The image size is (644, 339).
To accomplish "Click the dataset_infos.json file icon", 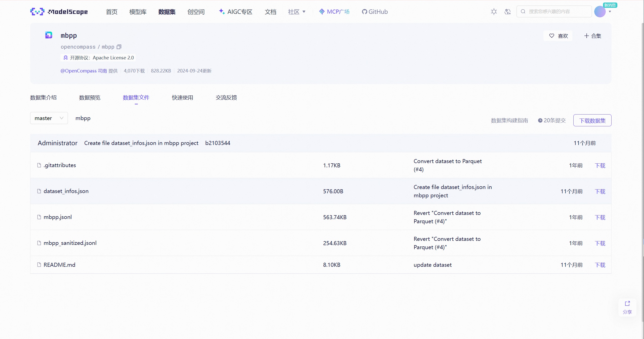I will pos(39,191).
